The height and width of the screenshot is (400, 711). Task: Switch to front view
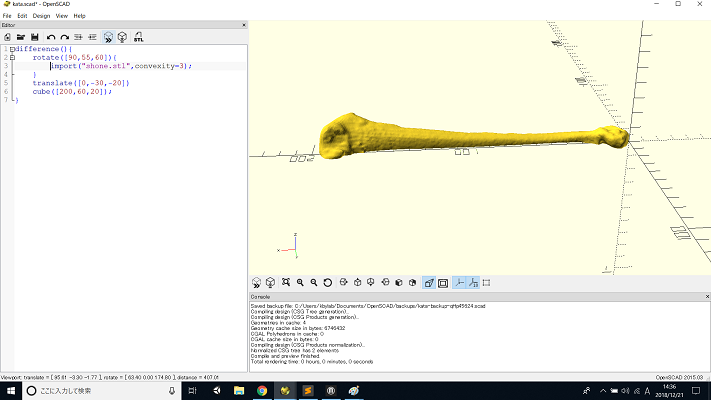pyautogui.click(x=399, y=283)
